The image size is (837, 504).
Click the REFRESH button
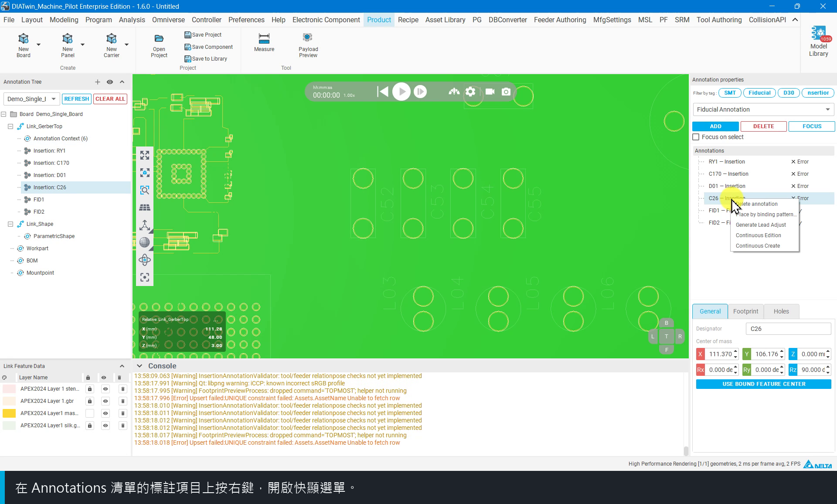tap(76, 99)
